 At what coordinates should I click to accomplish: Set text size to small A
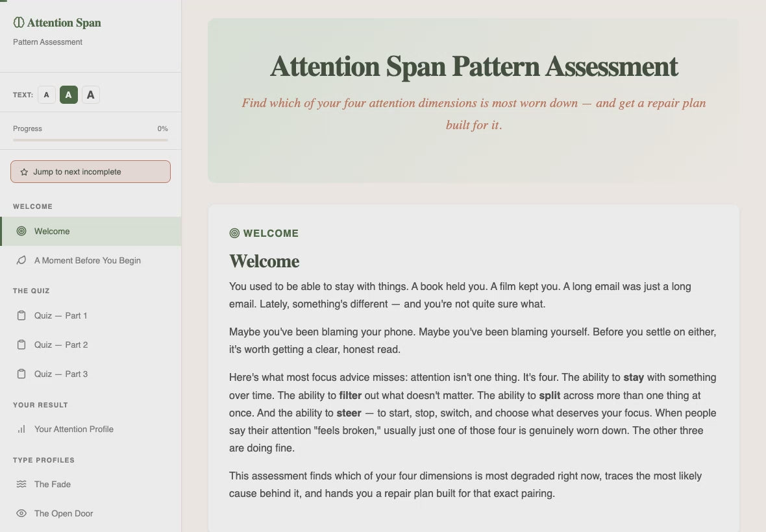pos(46,95)
